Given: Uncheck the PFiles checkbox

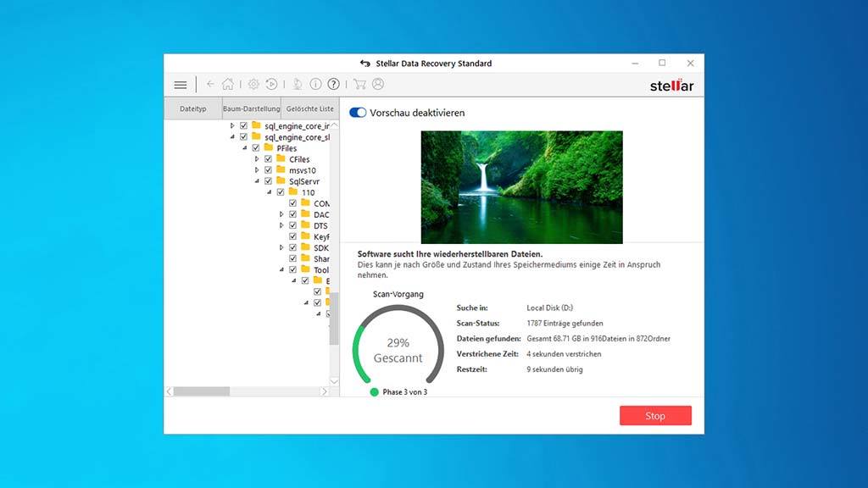Looking at the screenshot, I should 256,147.
